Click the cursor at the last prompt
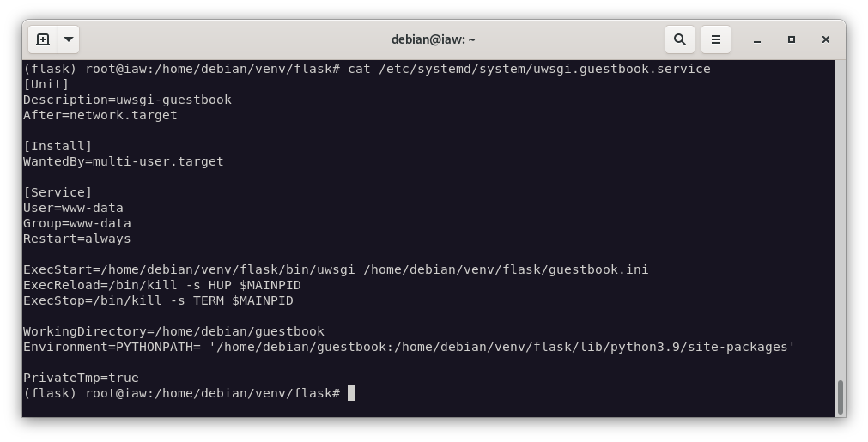The height and width of the screenshot is (442, 868). pyautogui.click(x=351, y=393)
